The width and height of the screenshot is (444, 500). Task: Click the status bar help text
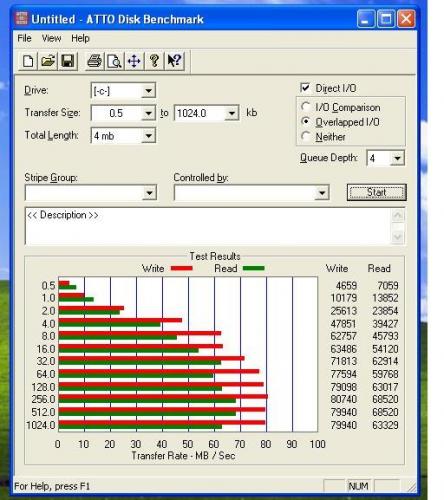pyautogui.click(x=52, y=486)
